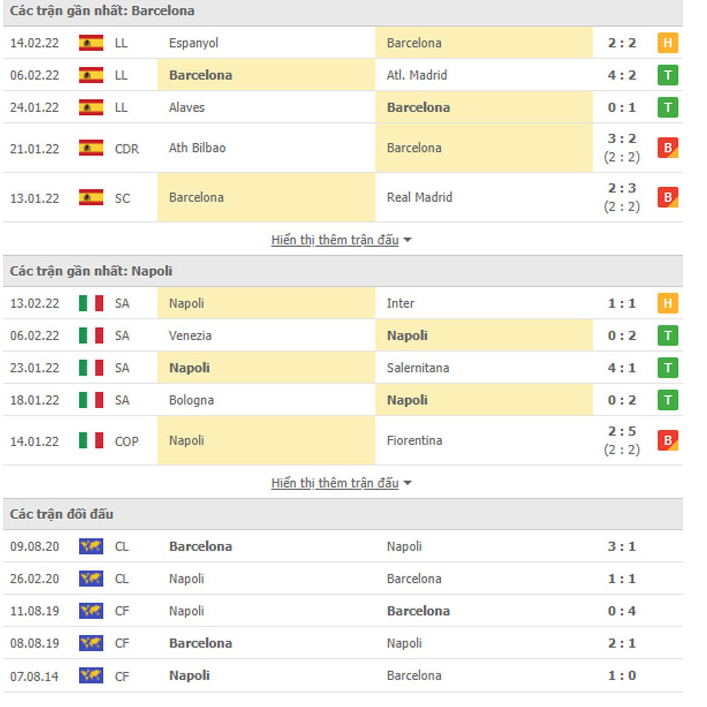Expand more Barcelona matches via 'Hiển thị thêm trận đấu'

335,240
